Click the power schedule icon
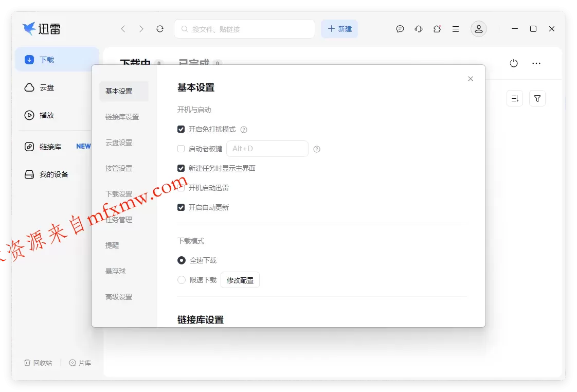This screenshot has width=577, height=392. point(514,63)
